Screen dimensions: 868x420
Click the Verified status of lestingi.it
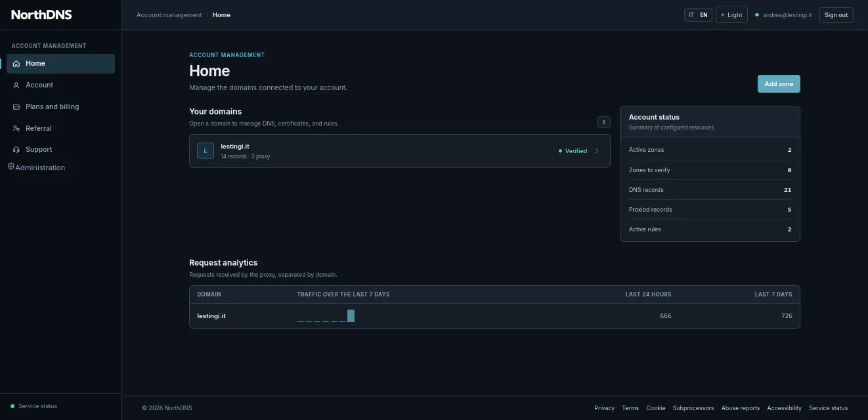coord(573,151)
